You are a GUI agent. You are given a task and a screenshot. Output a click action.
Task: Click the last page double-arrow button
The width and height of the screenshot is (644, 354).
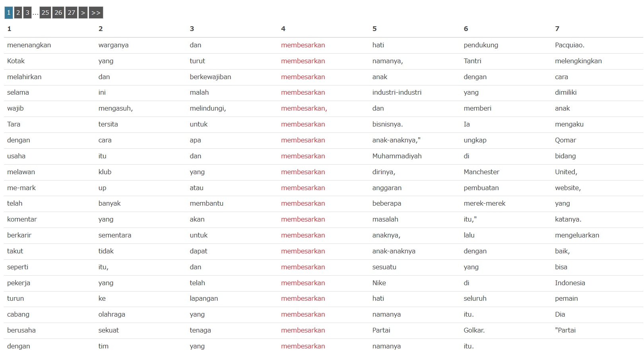[96, 13]
